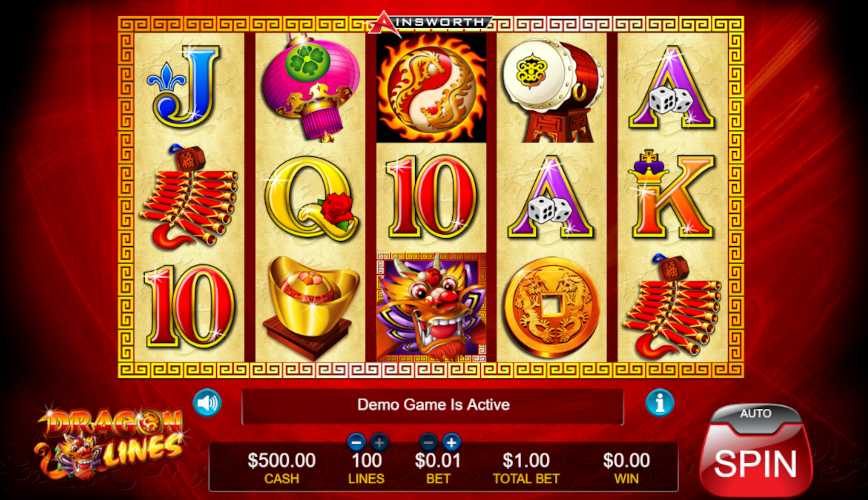
Task: Click the gold coin symbol
Action: coord(552,307)
